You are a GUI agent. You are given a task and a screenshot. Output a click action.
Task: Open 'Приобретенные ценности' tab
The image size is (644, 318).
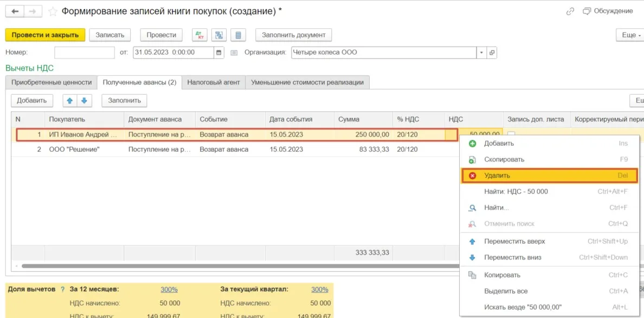(x=51, y=82)
